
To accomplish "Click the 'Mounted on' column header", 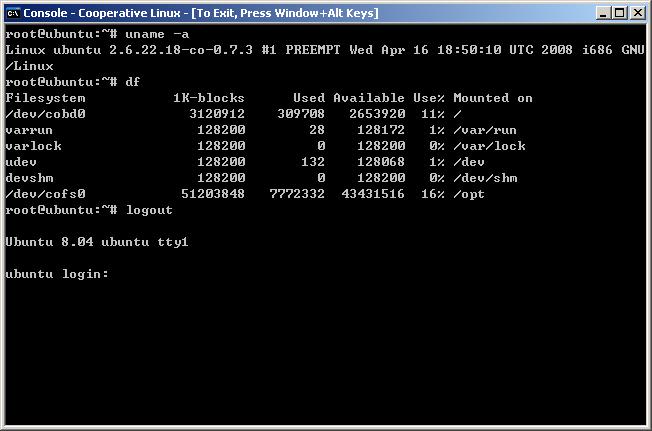I will [493, 98].
